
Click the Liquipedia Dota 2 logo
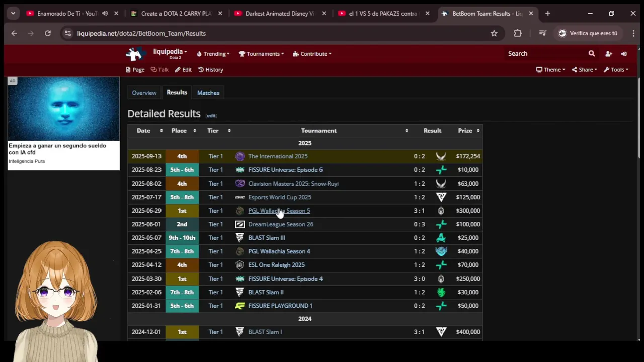point(135,54)
